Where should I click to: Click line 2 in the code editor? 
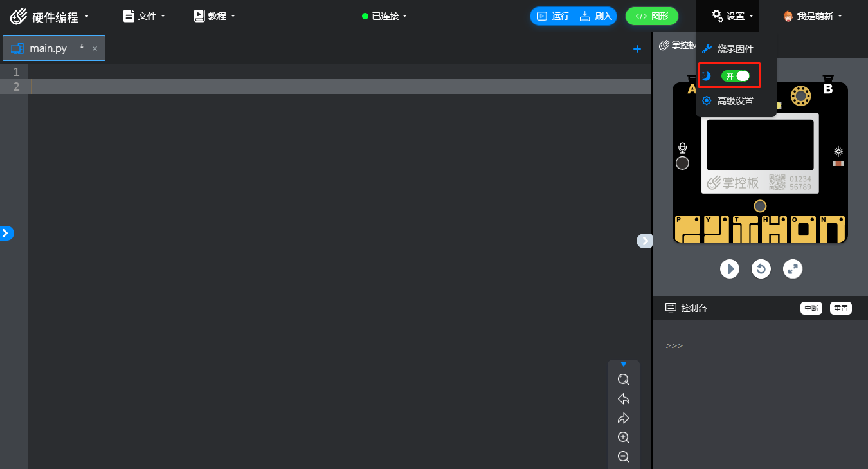339,86
